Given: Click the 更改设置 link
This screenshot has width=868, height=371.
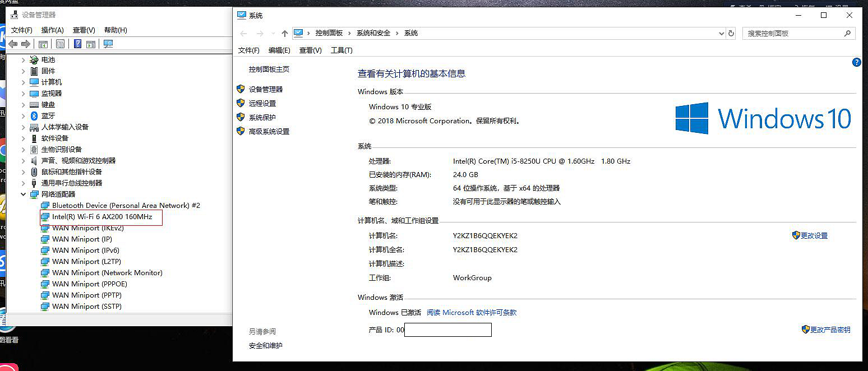Looking at the screenshot, I should coord(814,235).
